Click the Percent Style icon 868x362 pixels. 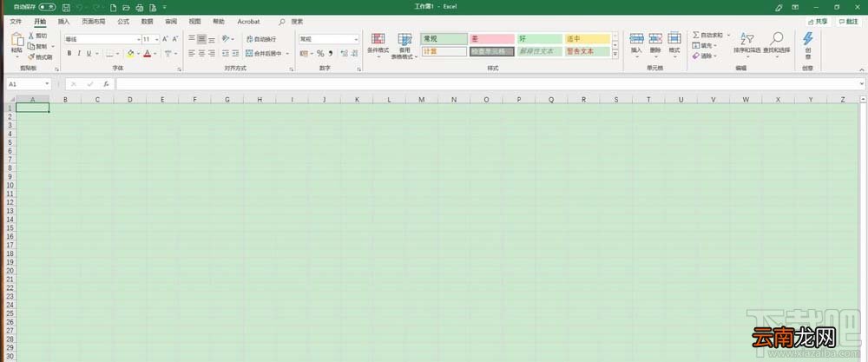tap(320, 54)
